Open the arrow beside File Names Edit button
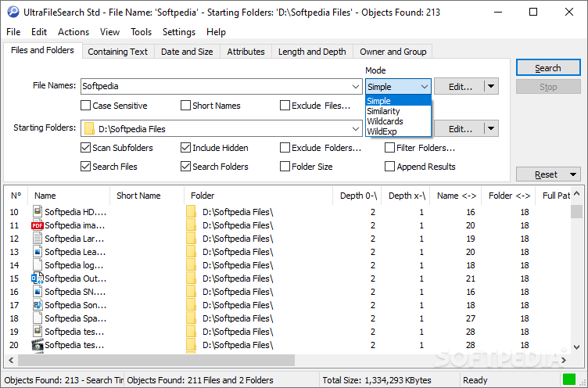The width and height of the screenshot is (588, 388). (x=491, y=87)
